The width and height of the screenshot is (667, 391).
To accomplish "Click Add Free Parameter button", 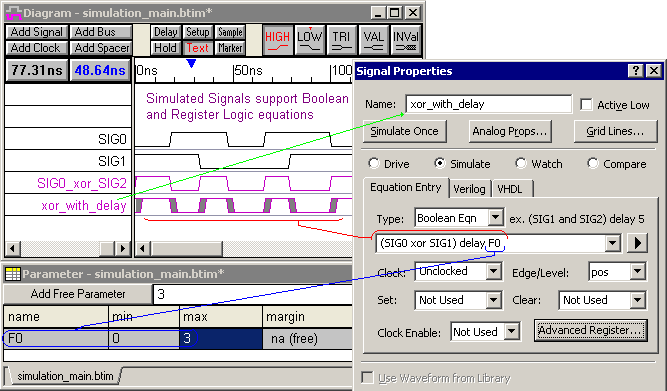I will tap(78, 294).
